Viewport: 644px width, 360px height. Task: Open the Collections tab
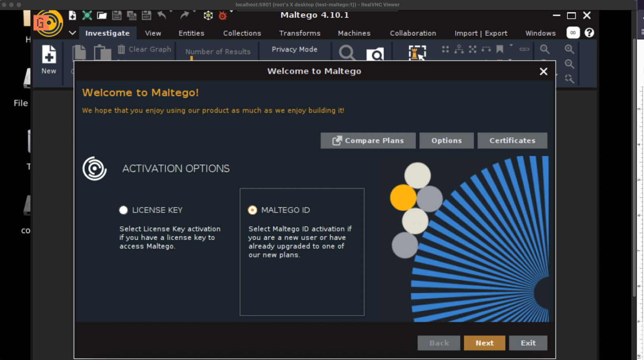pos(242,33)
